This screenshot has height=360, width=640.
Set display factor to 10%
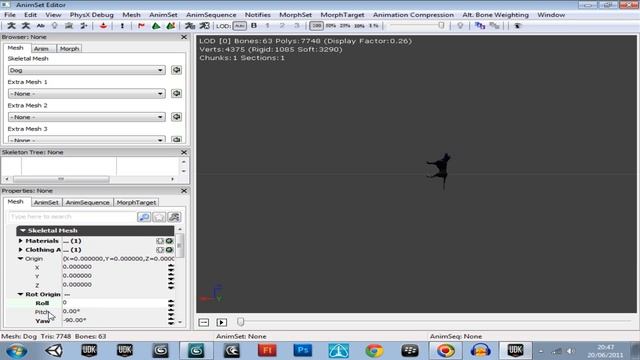(359, 26)
